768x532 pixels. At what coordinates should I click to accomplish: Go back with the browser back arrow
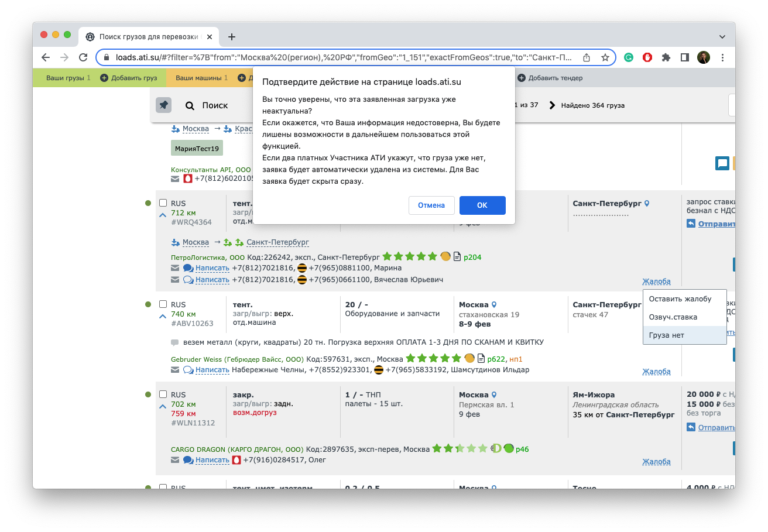46,57
